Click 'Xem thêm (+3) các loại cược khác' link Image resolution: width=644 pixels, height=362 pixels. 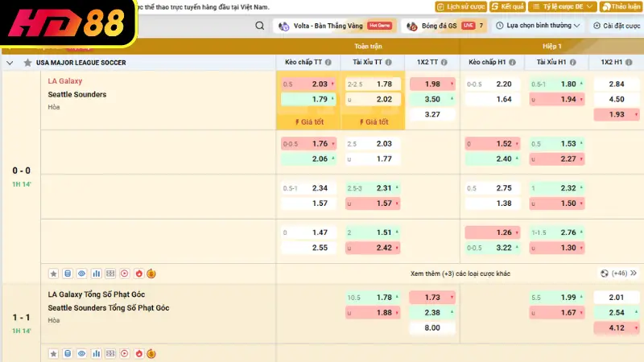[460, 274]
